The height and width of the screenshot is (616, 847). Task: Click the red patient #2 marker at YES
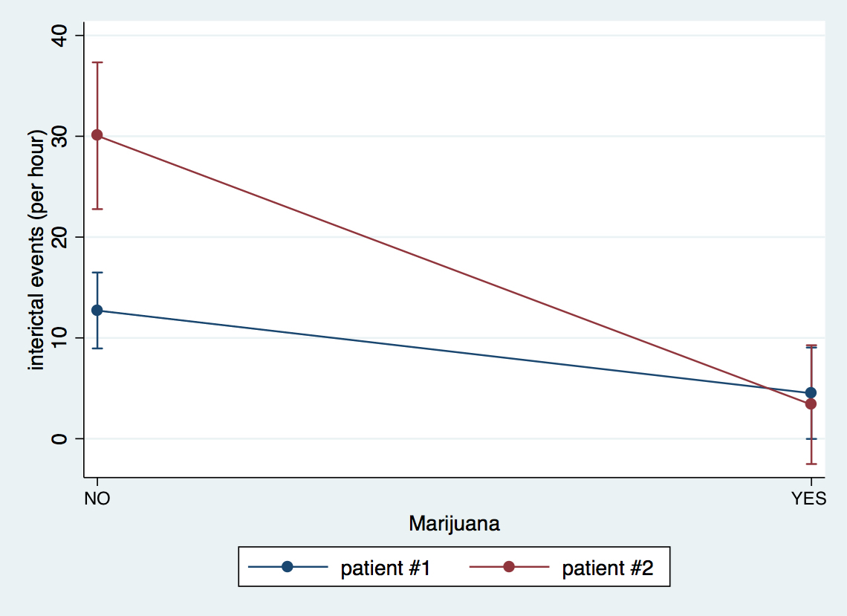811,403
